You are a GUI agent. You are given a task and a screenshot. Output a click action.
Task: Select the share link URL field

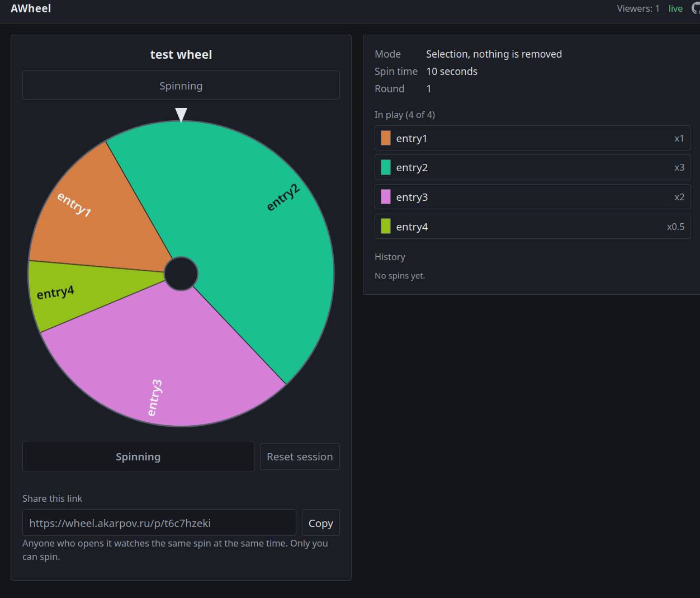(x=159, y=522)
